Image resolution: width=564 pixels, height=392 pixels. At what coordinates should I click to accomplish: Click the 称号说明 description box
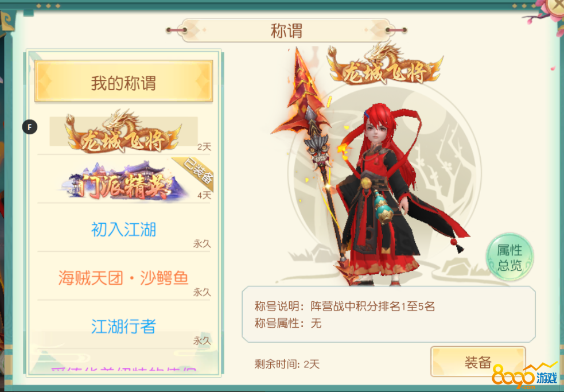tap(388, 315)
